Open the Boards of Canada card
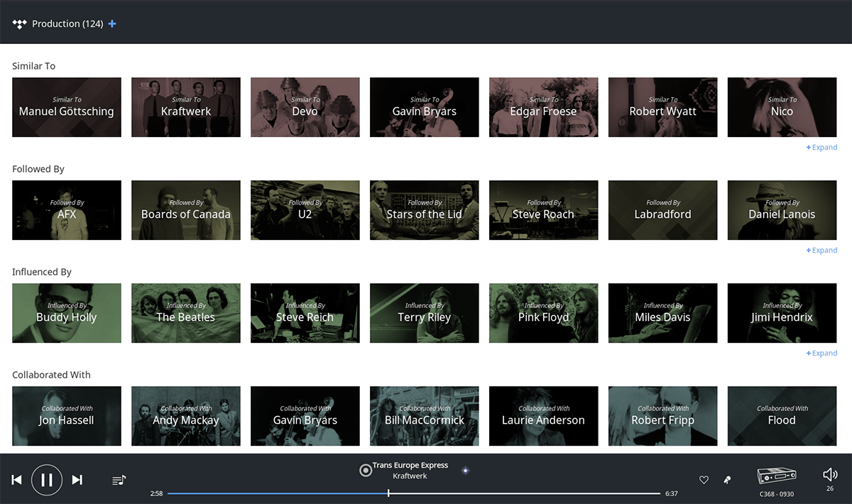This screenshot has width=852, height=504. point(186,210)
